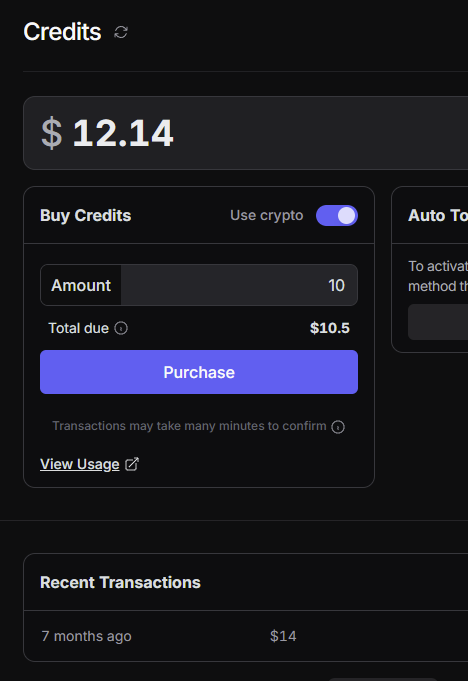Screen dimensions: 468x681
Task: Click the Purchase button
Action: (199, 372)
